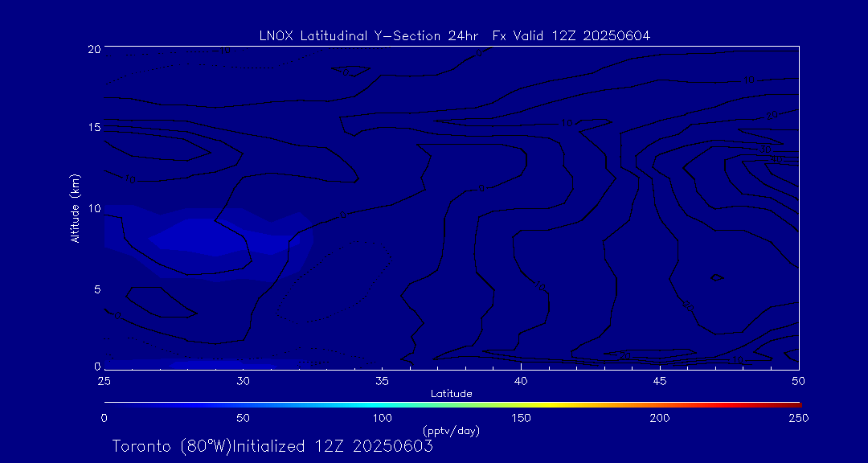This screenshot has width=868, height=463.
Task: Click the 10 km altitude tick label
Action: [93, 208]
